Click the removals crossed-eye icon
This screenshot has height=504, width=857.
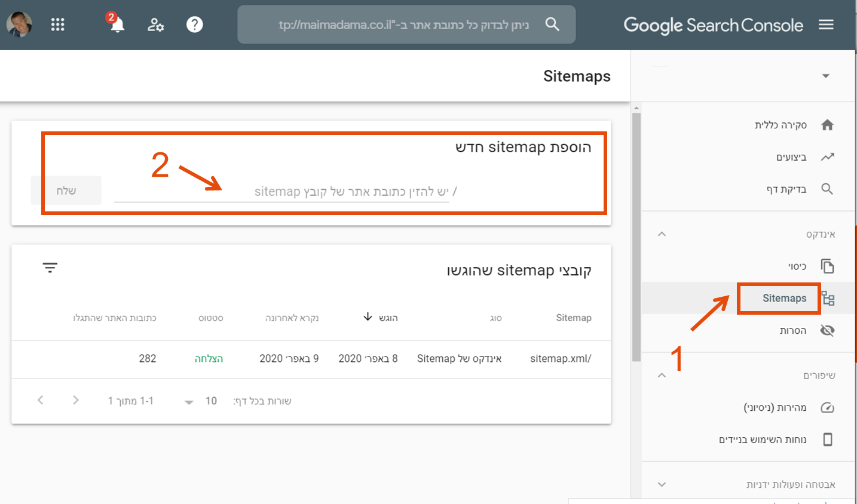coord(827,330)
